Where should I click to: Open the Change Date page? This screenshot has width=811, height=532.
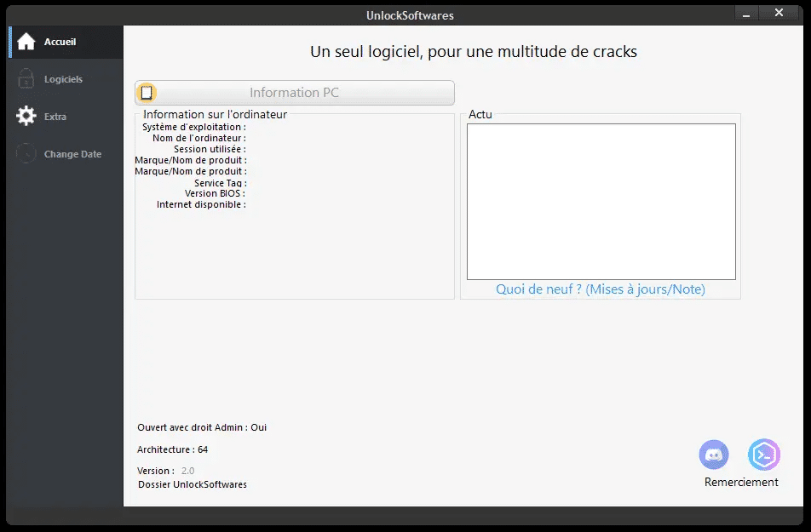point(72,154)
